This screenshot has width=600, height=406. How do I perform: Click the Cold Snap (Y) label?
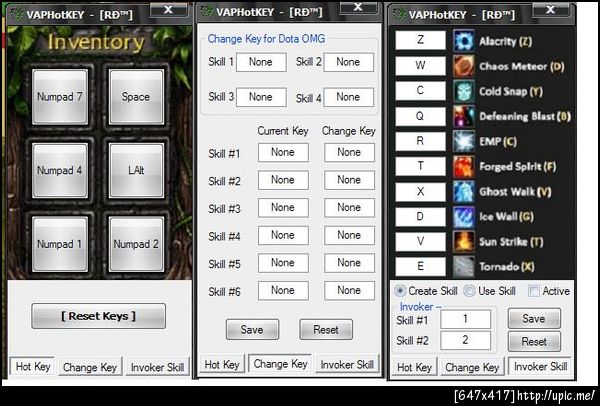click(511, 91)
